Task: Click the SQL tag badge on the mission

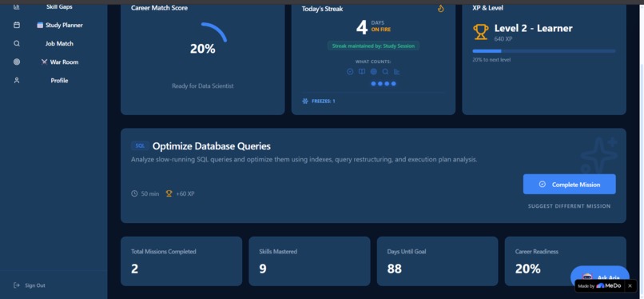Action: coord(140,146)
